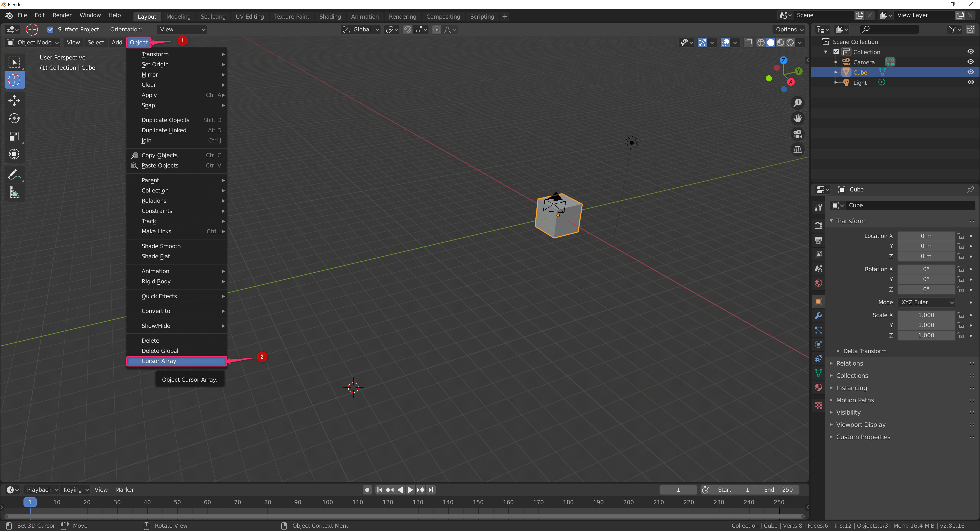Open the Global transform orientation dropdown
Screen dimensions: 980x531
361,29
